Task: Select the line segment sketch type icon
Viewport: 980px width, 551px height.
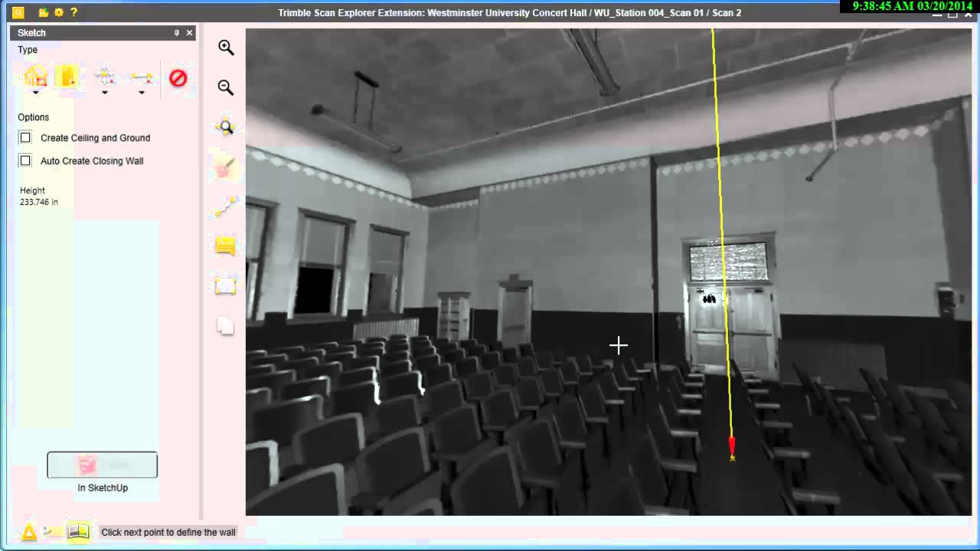Action: 142,77
